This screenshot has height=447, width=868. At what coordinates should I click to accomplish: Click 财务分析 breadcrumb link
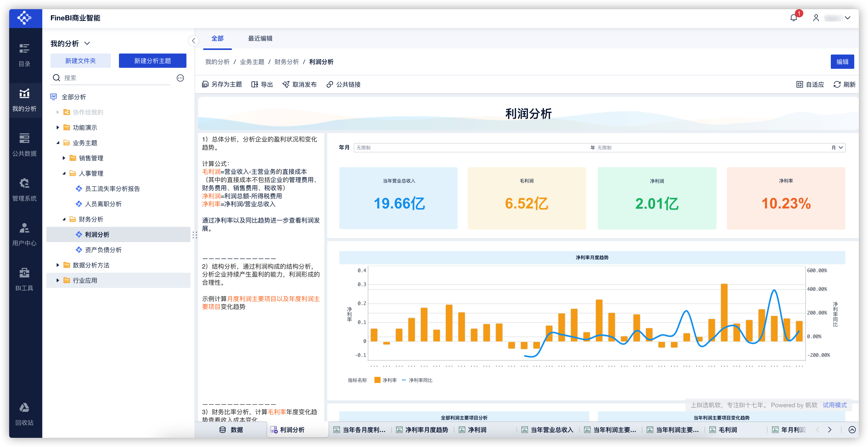point(287,62)
